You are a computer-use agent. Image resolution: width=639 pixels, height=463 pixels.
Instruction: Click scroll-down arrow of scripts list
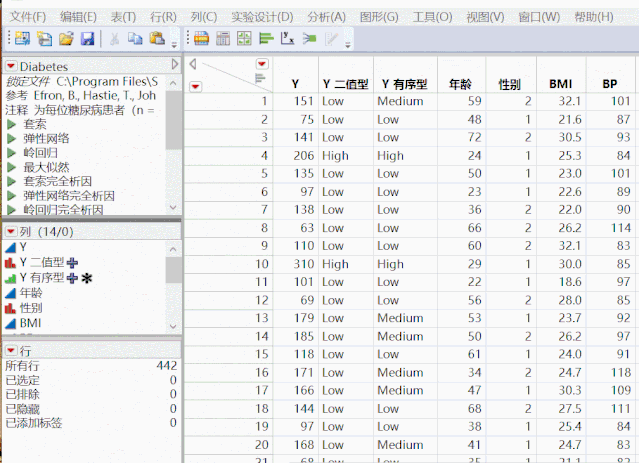click(173, 207)
